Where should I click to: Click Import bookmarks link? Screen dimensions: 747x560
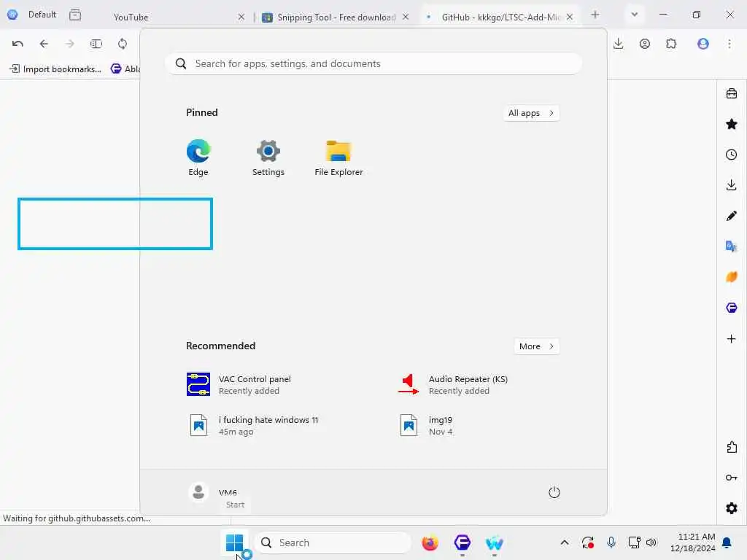[55, 69]
